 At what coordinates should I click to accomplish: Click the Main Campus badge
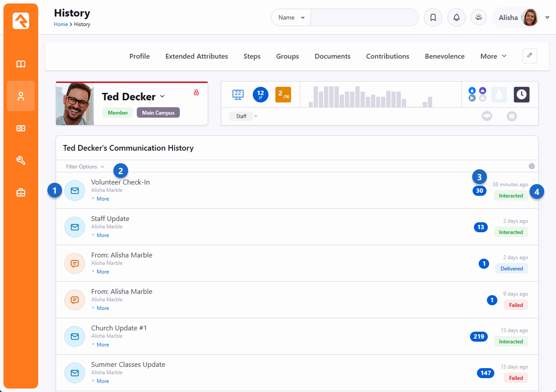tap(158, 113)
